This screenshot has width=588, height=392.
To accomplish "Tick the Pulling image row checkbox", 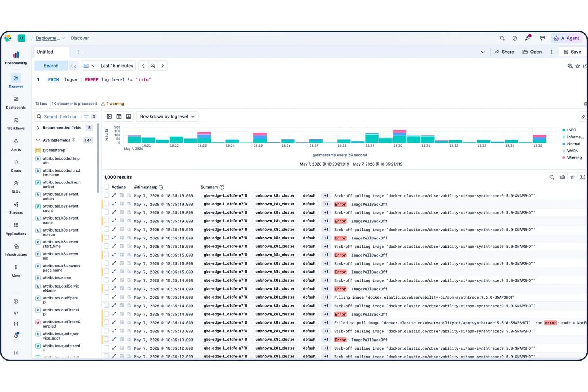I will point(106,297).
